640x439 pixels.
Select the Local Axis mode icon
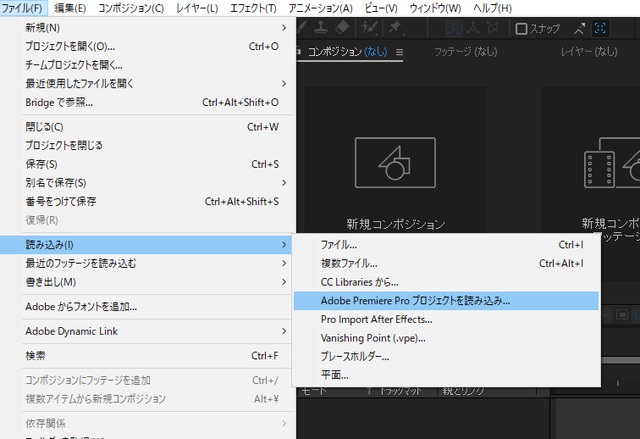(453, 28)
